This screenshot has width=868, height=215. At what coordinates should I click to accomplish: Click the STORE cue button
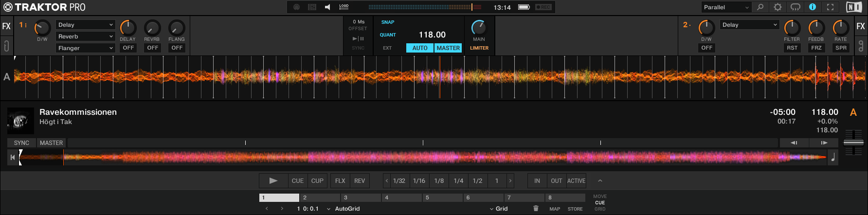(575, 209)
